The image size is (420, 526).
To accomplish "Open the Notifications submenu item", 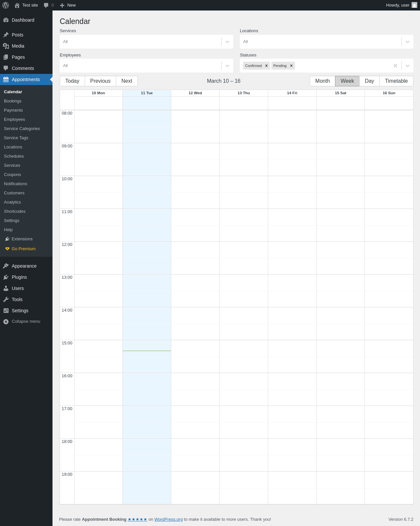I will tap(26, 184).
